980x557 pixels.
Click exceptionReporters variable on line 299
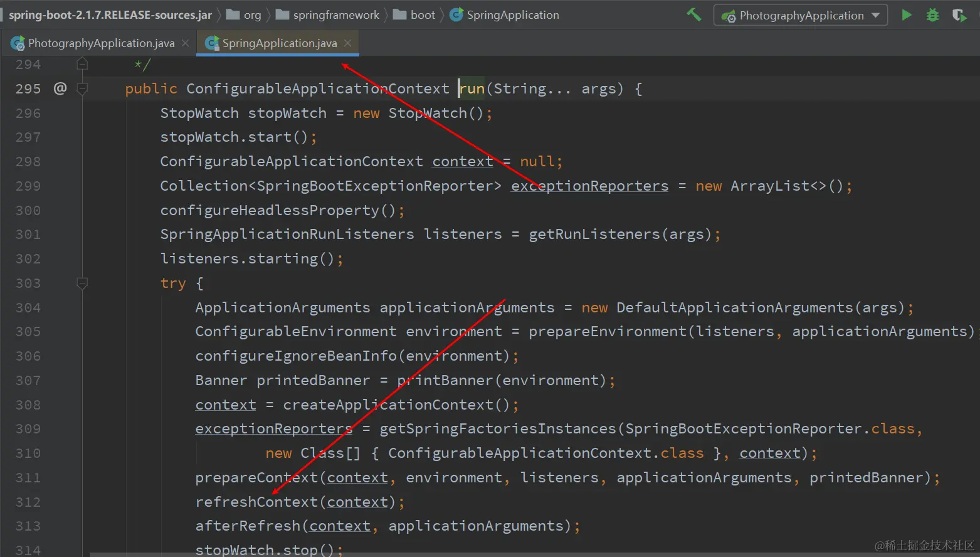click(590, 186)
